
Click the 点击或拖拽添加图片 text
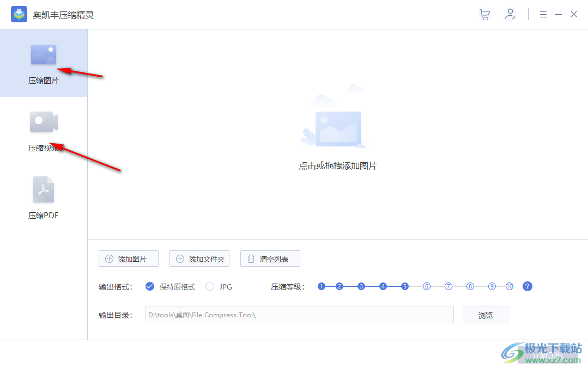tap(337, 166)
